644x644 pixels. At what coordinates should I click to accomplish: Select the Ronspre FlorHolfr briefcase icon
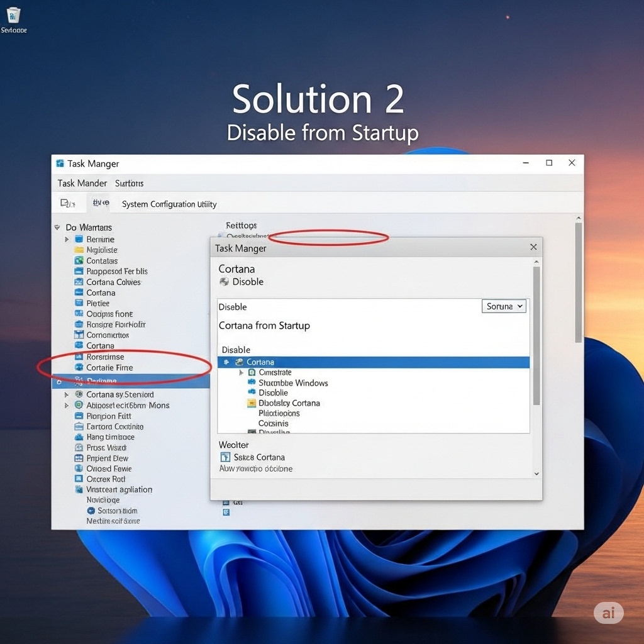pyautogui.click(x=79, y=324)
